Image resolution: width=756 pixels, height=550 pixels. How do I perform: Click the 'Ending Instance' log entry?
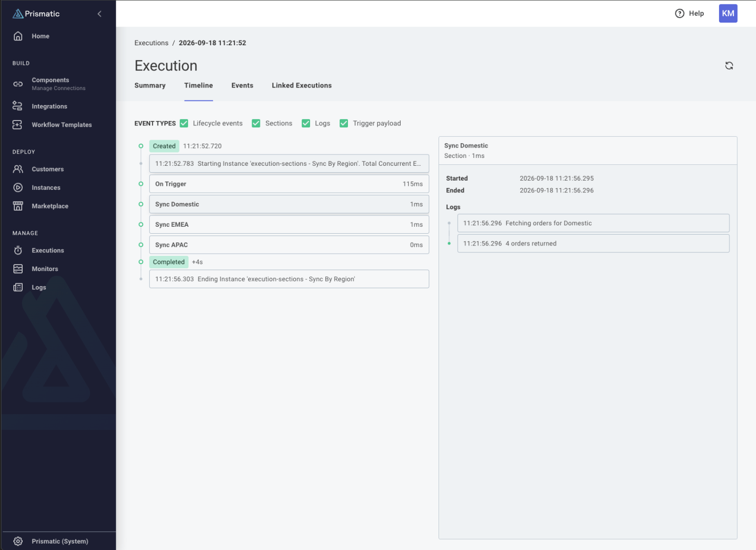click(289, 279)
